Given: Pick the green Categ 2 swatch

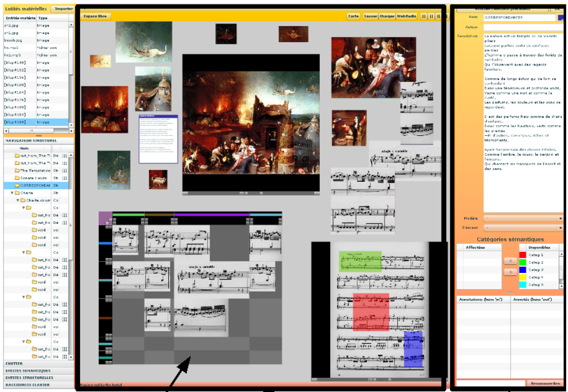Looking at the screenshot, I should tap(523, 263).
